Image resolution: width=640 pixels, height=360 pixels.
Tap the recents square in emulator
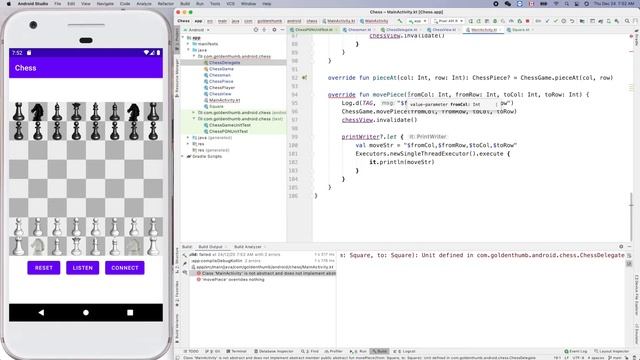click(x=130, y=312)
